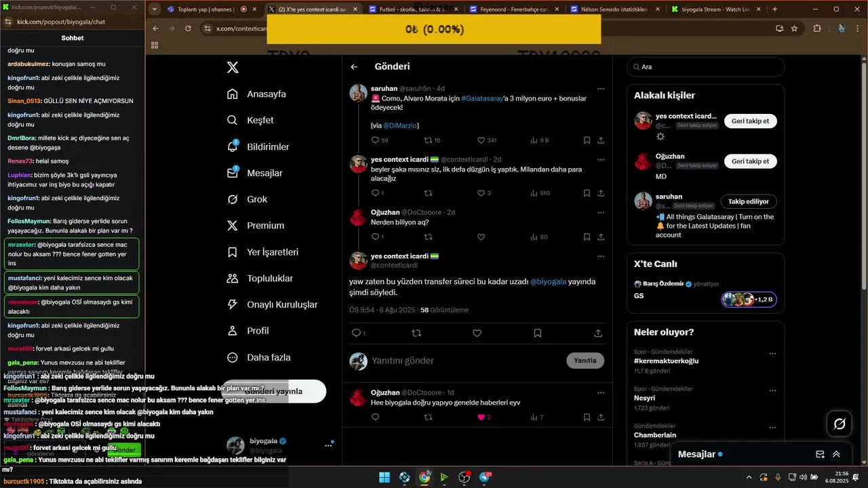Open options for #keremaktuerkoğlu trend
This screenshot has width=868, height=488.
(772, 354)
